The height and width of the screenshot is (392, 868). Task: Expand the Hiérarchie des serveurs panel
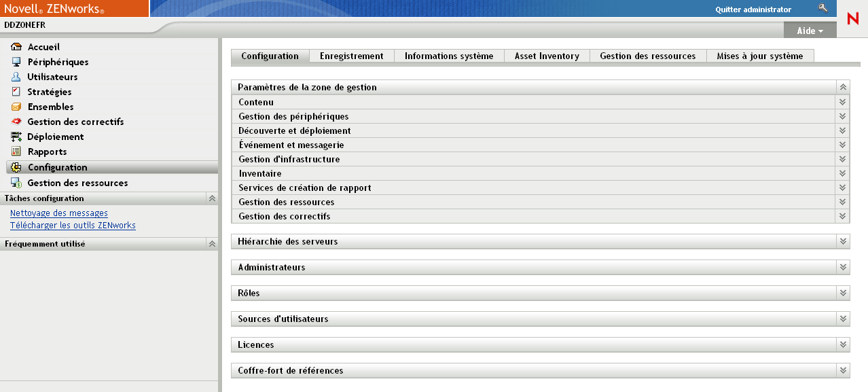pyautogui.click(x=842, y=241)
